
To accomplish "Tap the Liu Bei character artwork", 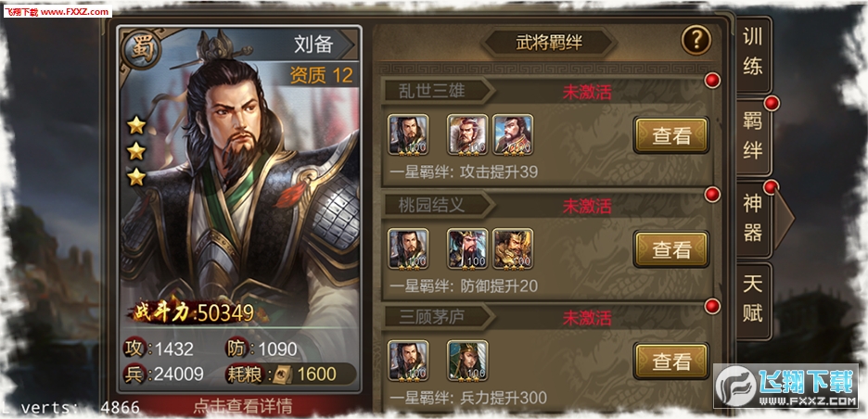I will point(238,183).
